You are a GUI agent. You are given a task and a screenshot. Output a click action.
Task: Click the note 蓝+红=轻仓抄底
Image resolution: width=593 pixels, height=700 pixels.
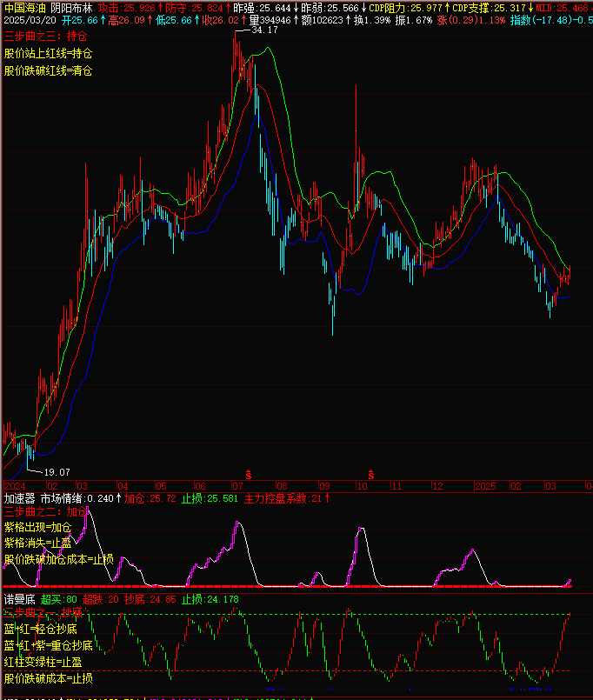(41, 629)
